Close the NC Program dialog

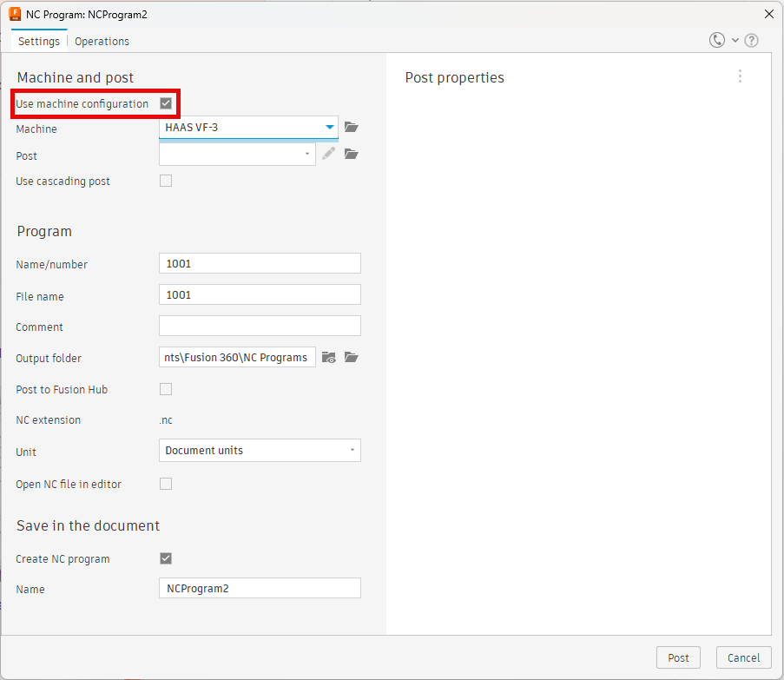(x=769, y=14)
